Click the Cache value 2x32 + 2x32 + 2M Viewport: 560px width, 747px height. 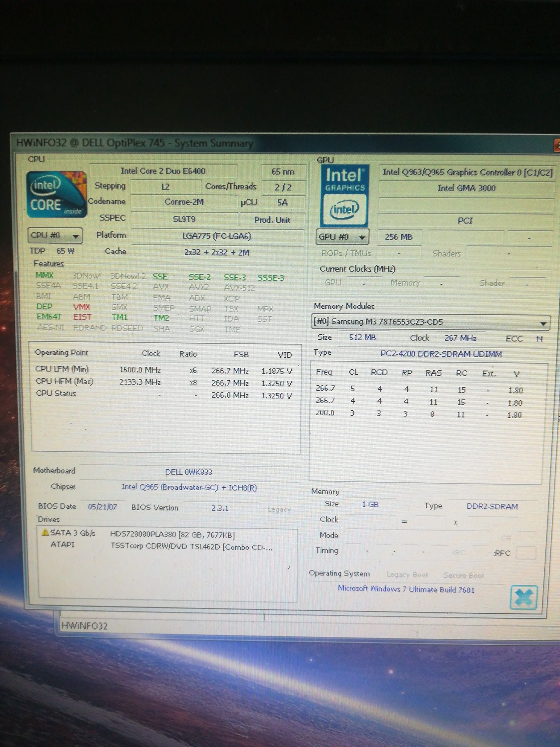click(x=217, y=252)
